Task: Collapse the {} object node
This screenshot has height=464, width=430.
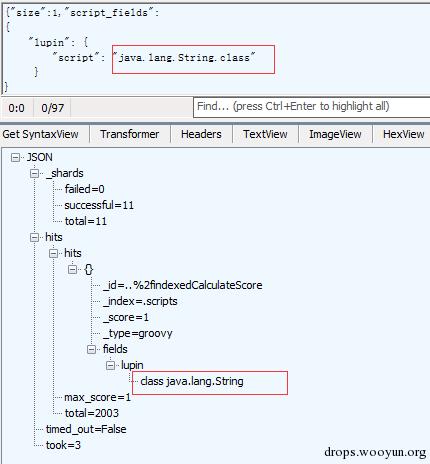Action: point(72,269)
